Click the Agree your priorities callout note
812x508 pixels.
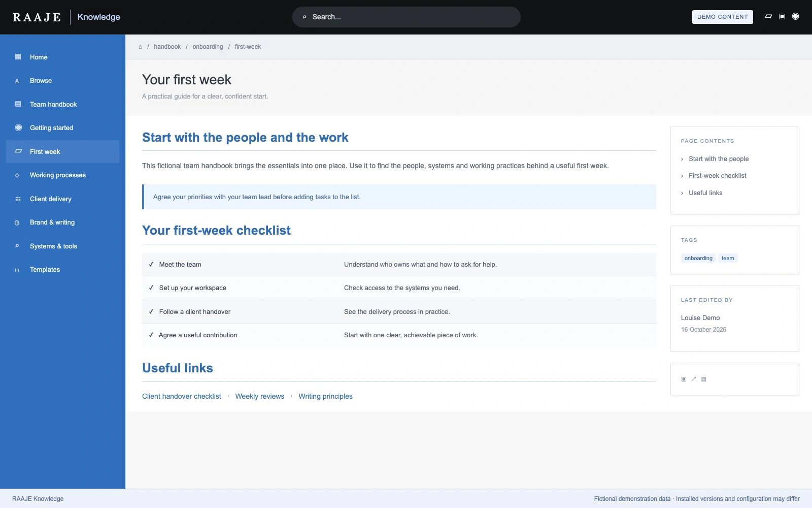pos(399,197)
